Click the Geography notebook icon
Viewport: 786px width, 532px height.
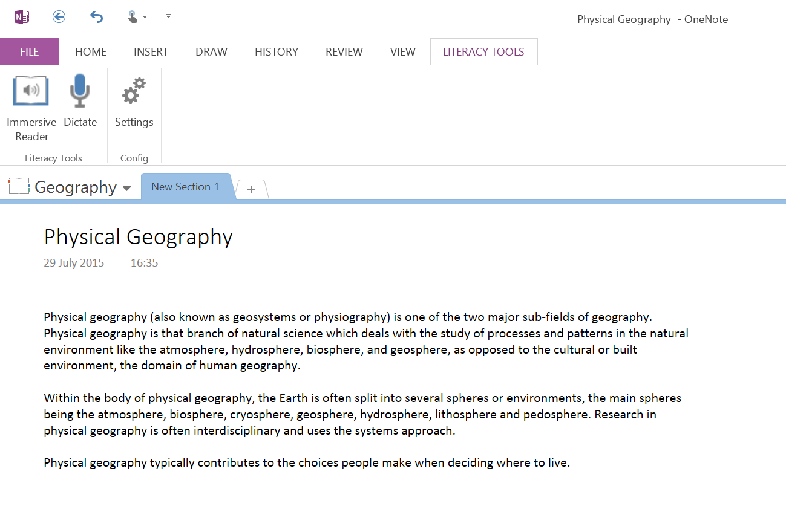[x=19, y=187]
